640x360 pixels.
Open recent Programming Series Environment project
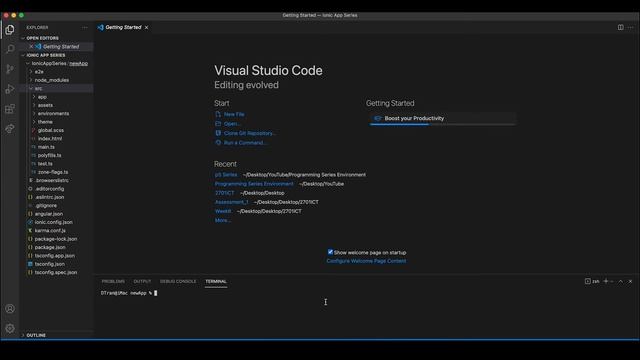click(x=254, y=184)
